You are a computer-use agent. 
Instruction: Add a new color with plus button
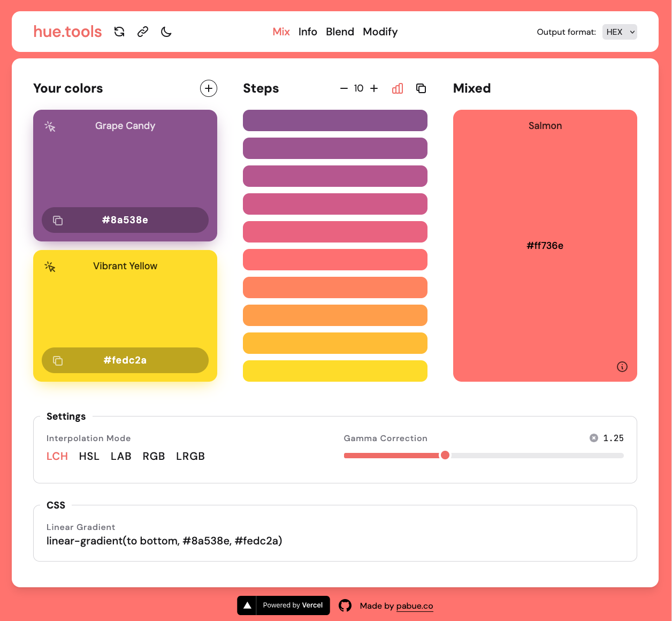coord(209,88)
